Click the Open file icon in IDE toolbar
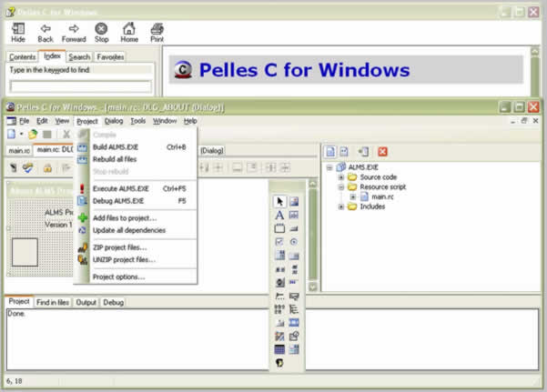547x392 pixels. [x=33, y=134]
